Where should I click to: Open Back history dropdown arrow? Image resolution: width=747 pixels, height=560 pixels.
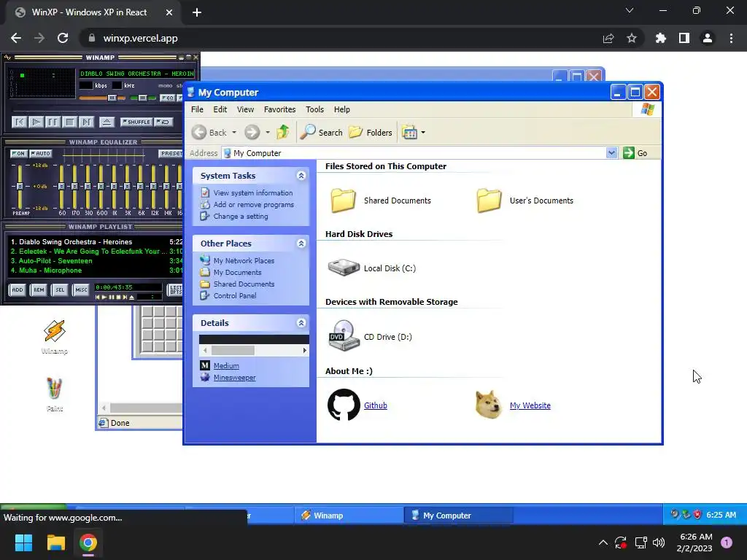click(x=234, y=133)
